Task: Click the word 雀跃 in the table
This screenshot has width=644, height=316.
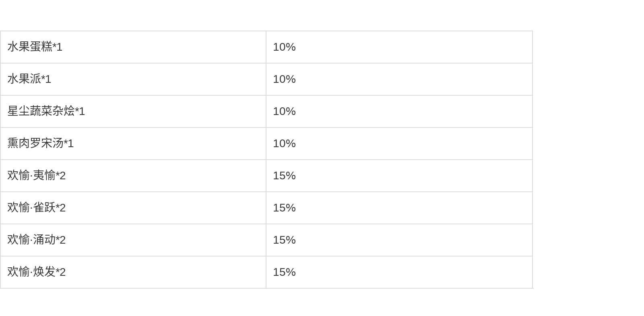Action: (44, 208)
